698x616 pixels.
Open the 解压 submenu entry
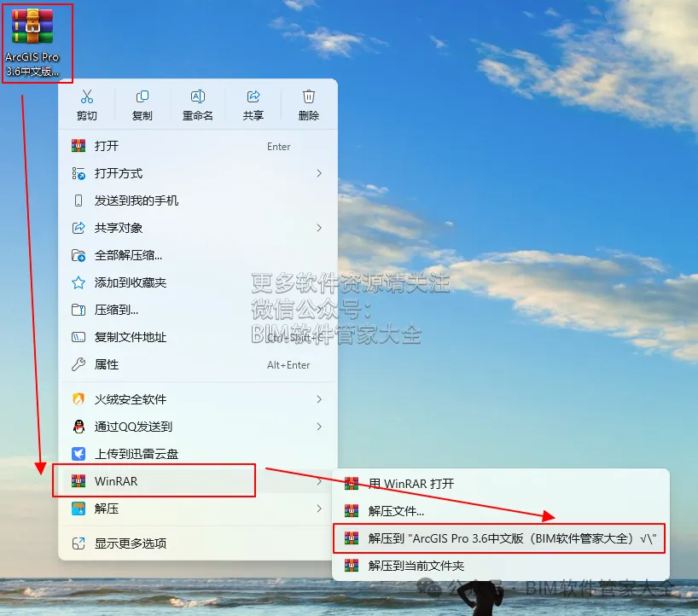[x=198, y=508]
